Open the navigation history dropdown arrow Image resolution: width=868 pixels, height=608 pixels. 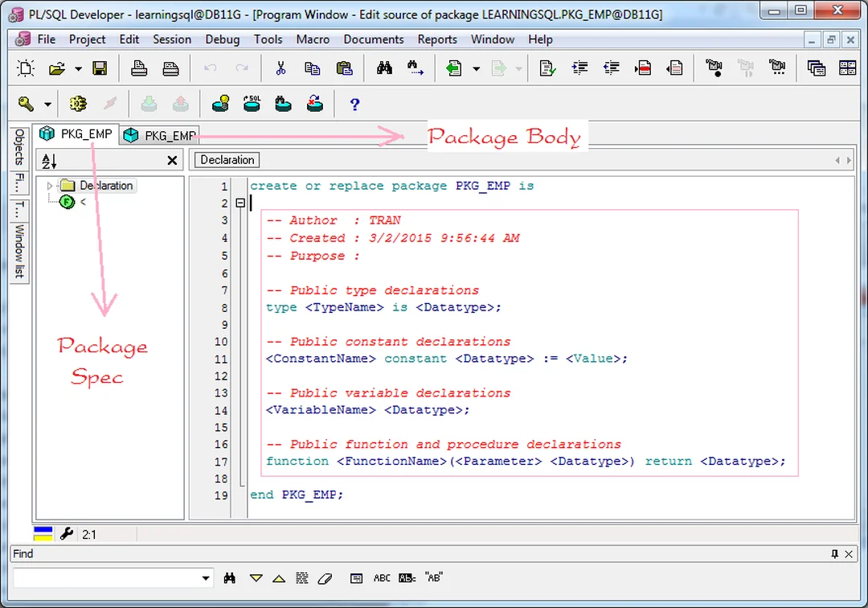tap(476, 69)
